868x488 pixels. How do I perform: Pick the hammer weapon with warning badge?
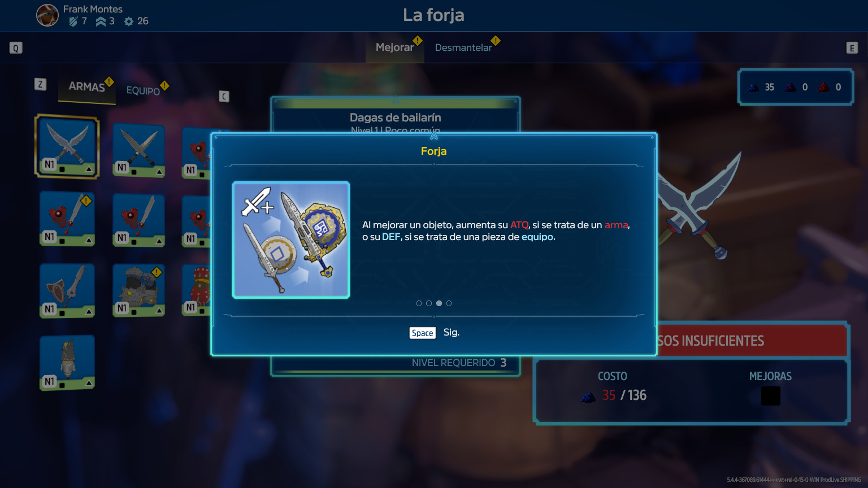point(67,219)
